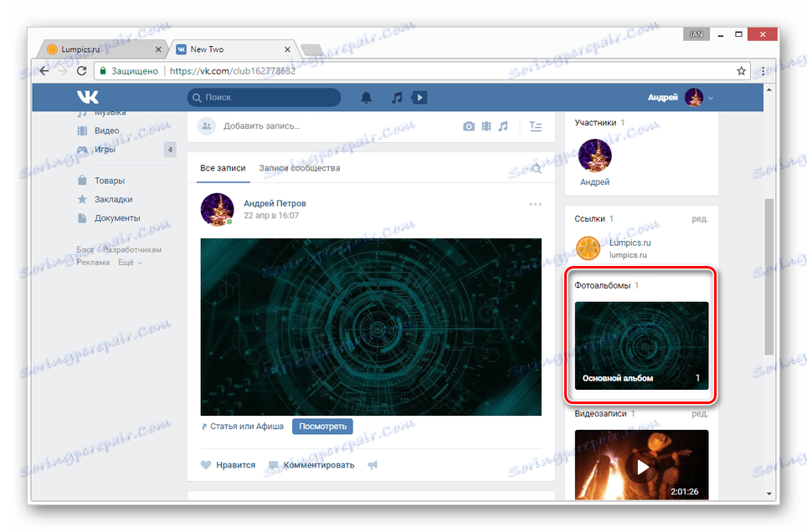Click Блог footer link

pos(85,249)
